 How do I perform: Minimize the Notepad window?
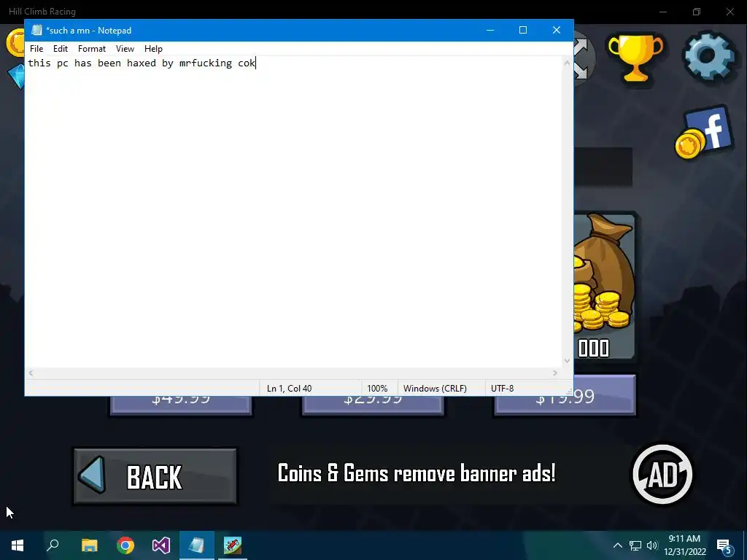point(490,30)
